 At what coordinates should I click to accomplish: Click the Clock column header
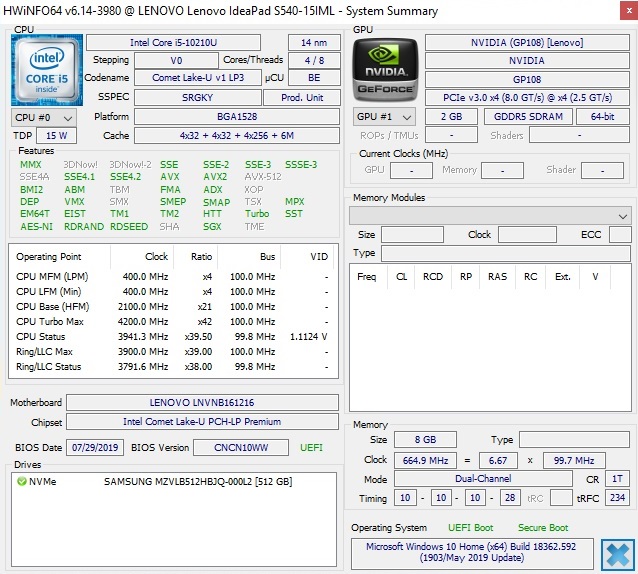[x=157, y=257]
